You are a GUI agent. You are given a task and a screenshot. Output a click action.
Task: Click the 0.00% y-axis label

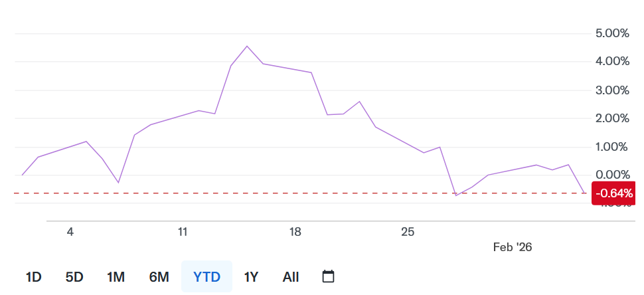(611, 175)
